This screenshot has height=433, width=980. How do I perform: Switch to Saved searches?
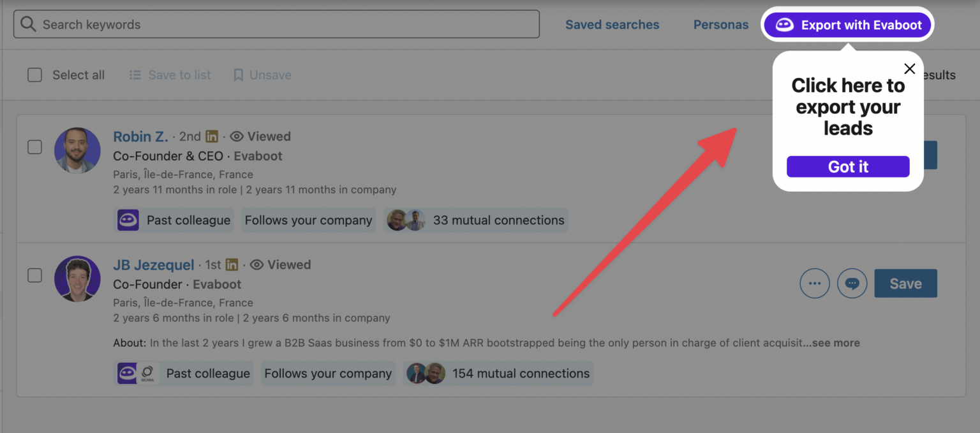[612, 24]
